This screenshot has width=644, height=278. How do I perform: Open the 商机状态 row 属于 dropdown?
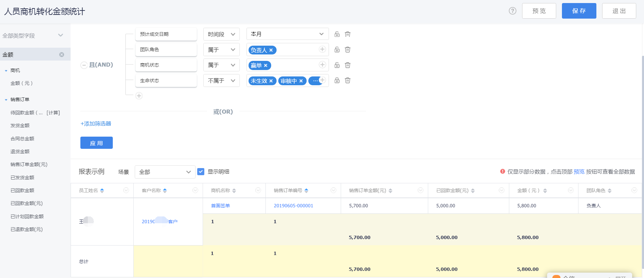[222, 65]
